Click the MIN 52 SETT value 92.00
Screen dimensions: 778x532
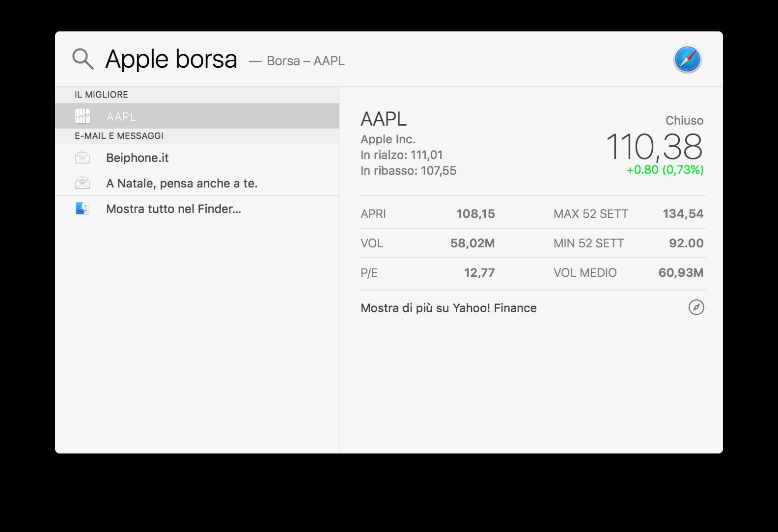pyautogui.click(x=686, y=243)
